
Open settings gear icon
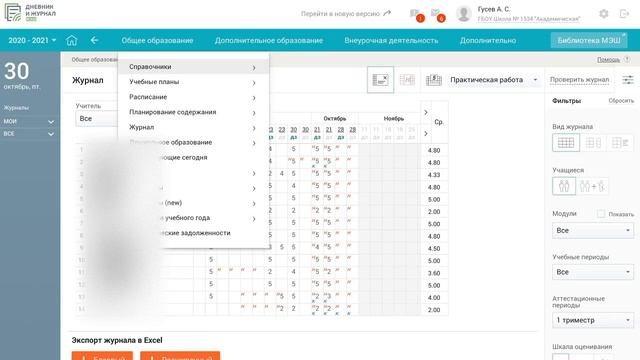604,14
